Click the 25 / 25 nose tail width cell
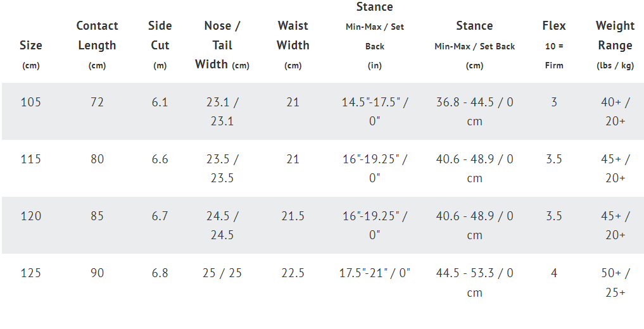 pyautogui.click(x=222, y=273)
